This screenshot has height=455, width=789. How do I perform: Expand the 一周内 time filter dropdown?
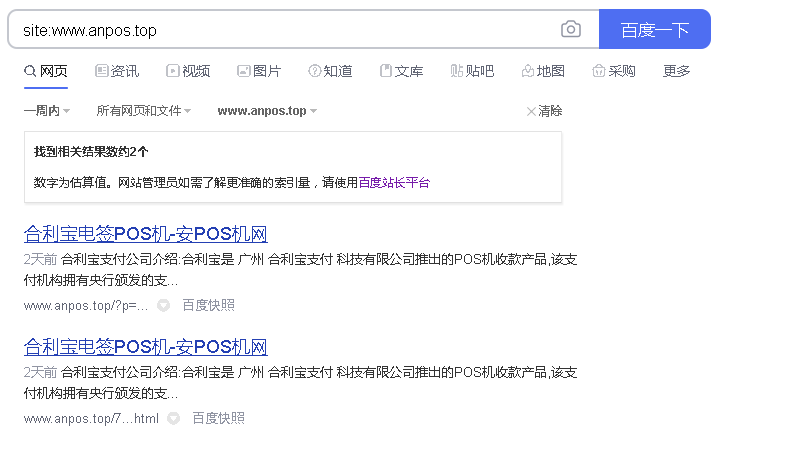click(x=46, y=111)
